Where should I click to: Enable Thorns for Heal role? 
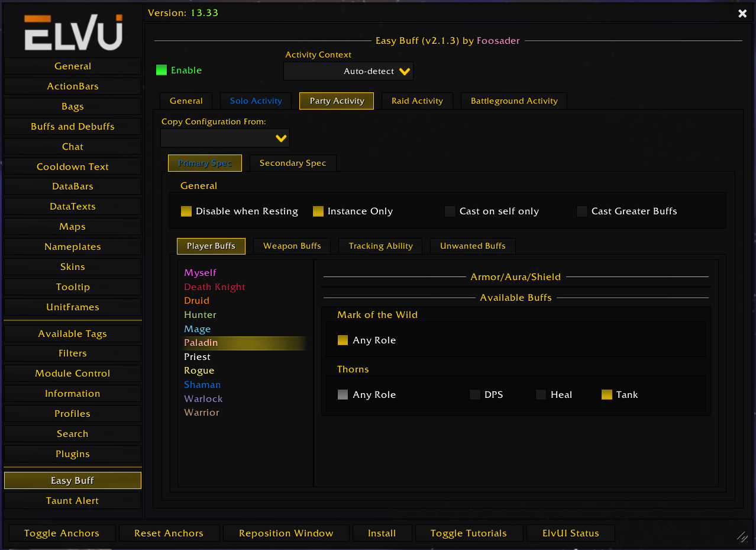click(541, 395)
